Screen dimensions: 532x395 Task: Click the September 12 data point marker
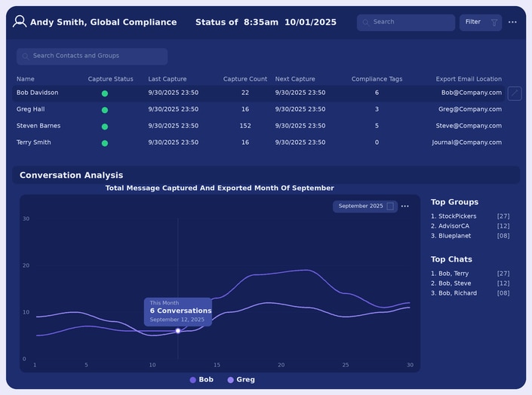(x=178, y=331)
